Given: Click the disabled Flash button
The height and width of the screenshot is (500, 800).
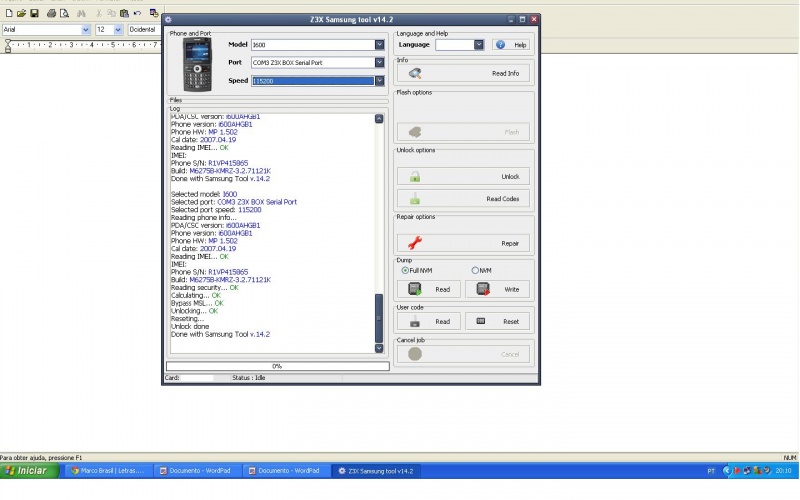Looking at the screenshot, I should (x=463, y=132).
